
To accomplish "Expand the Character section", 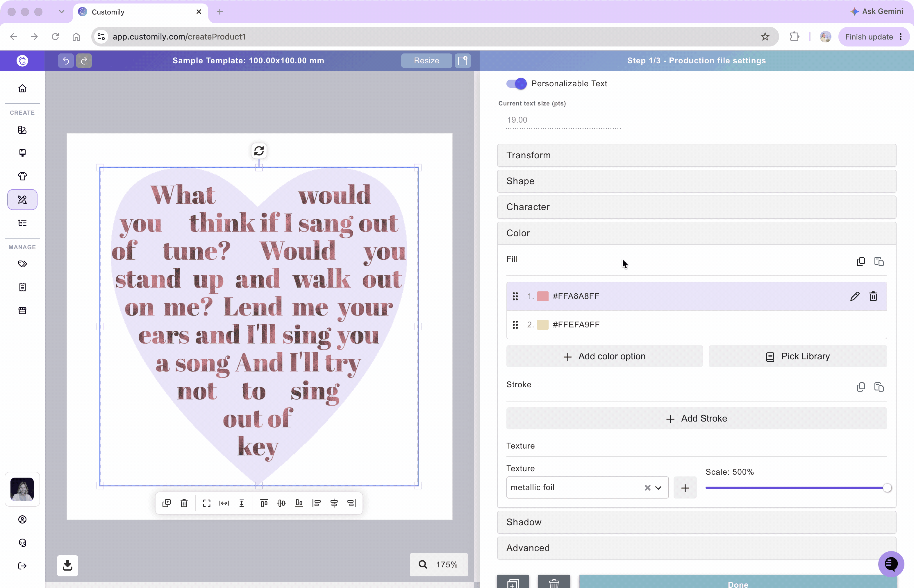I will 697,207.
